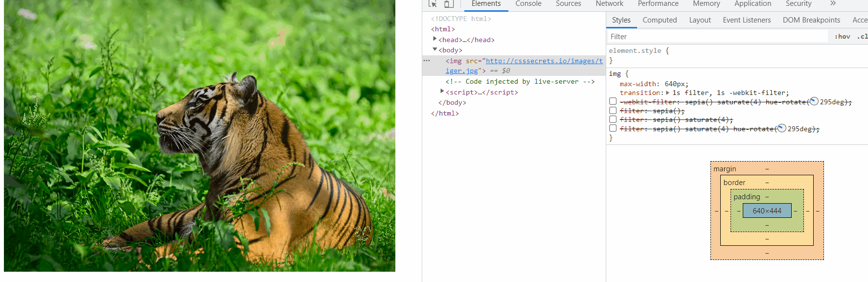
Task: Open the Application tab
Action: pos(753,4)
